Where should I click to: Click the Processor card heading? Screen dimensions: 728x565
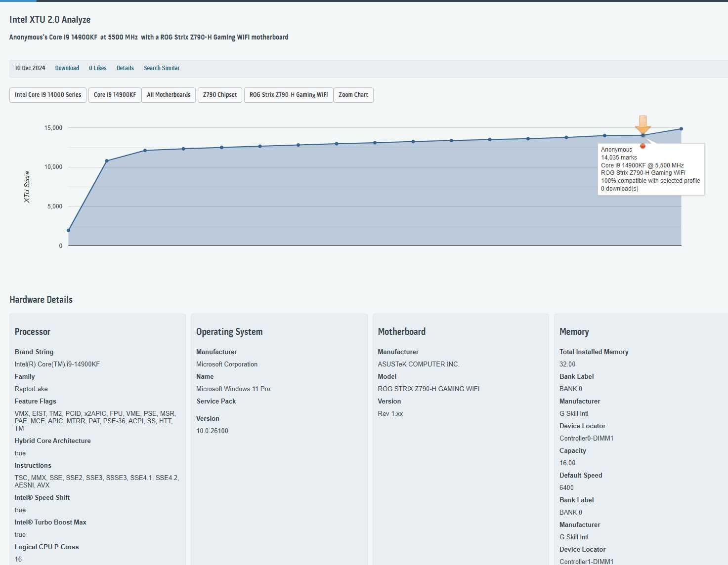click(33, 332)
